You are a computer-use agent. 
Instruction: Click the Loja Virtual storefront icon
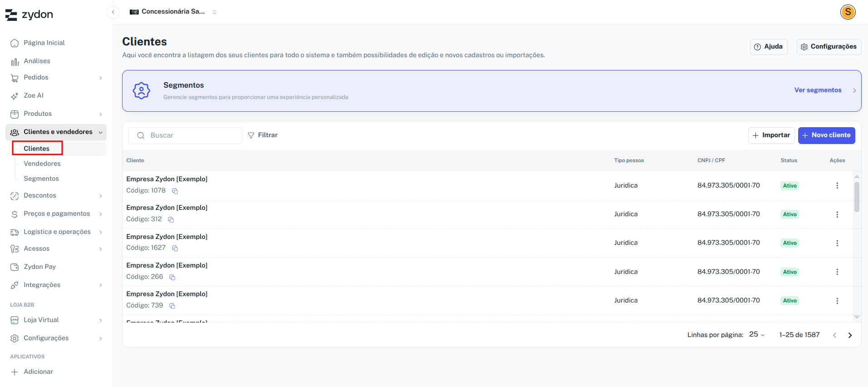pyautogui.click(x=15, y=320)
